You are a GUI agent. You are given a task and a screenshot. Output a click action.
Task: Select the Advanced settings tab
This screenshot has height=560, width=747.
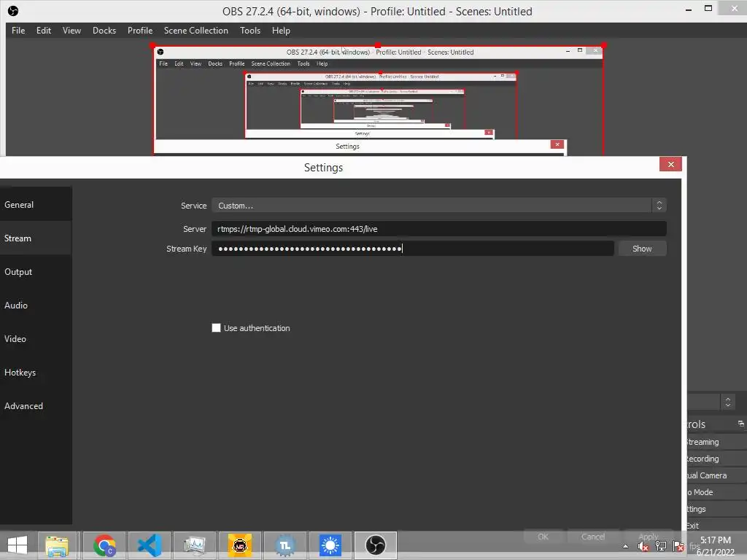coord(36,406)
